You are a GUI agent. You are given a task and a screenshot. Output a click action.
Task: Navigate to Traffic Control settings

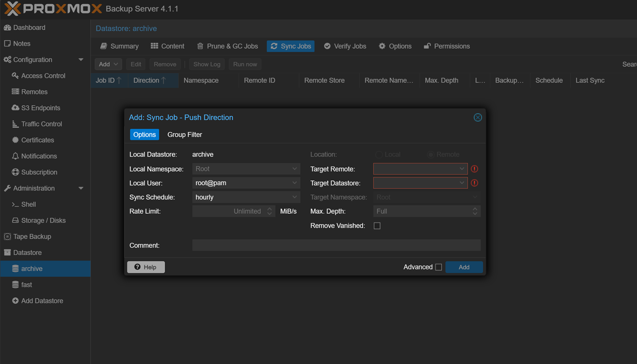point(41,123)
